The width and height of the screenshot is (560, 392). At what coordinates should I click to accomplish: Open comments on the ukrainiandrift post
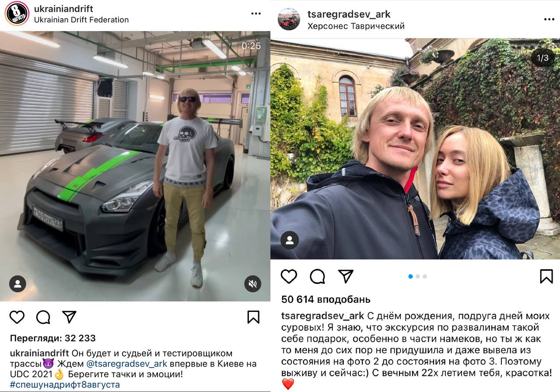(43, 317)
